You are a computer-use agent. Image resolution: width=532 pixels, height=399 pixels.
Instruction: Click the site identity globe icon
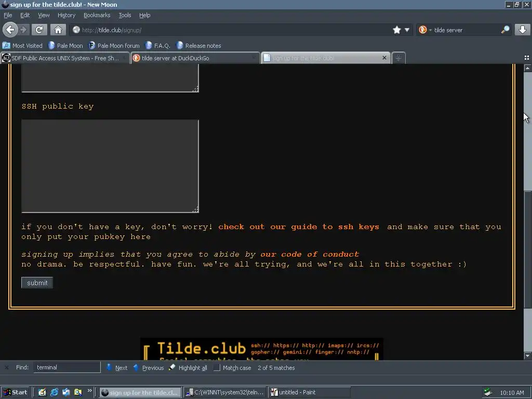(76, 30)
